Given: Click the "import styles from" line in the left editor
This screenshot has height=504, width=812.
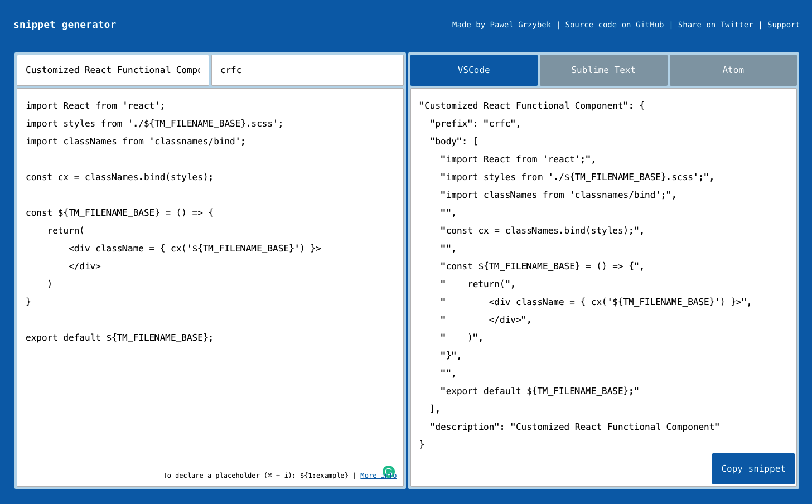Looking at the screenshot, I should coord(154,124).
